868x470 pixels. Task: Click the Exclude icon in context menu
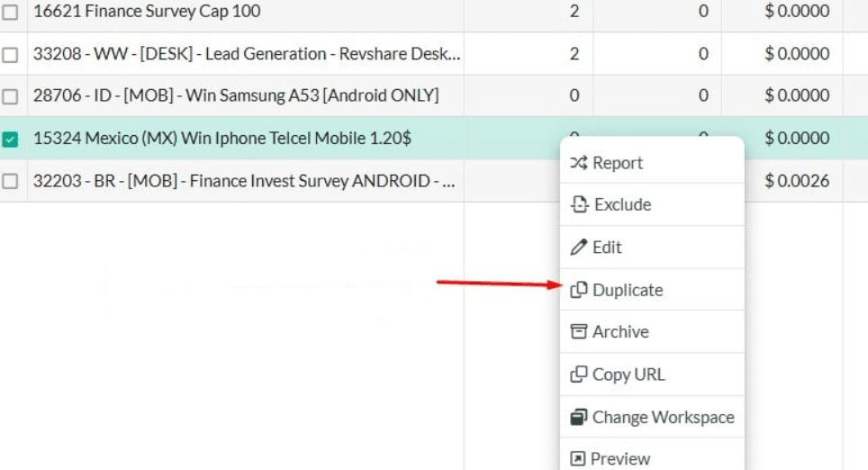pos(579,205)
